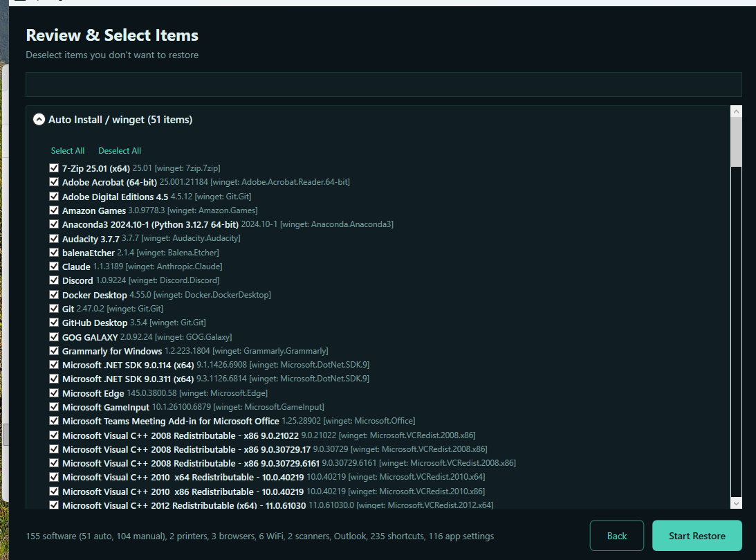Click the scrollbar down arrow
Image resolution: width=756 pixels, height=560 pixels.
(x=736, y=503)
